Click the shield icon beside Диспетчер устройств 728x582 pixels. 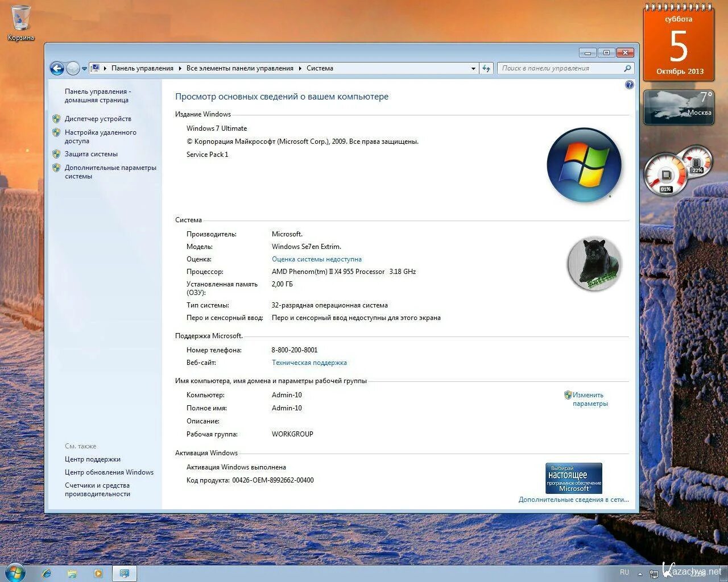[x=56, y=119]
